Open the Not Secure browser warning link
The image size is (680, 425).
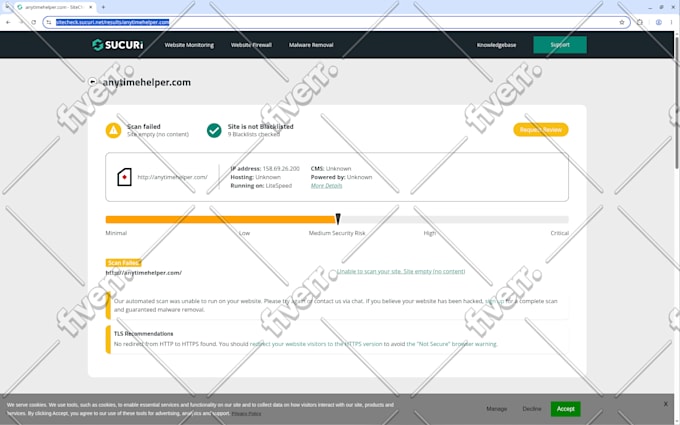click(451, 344)
